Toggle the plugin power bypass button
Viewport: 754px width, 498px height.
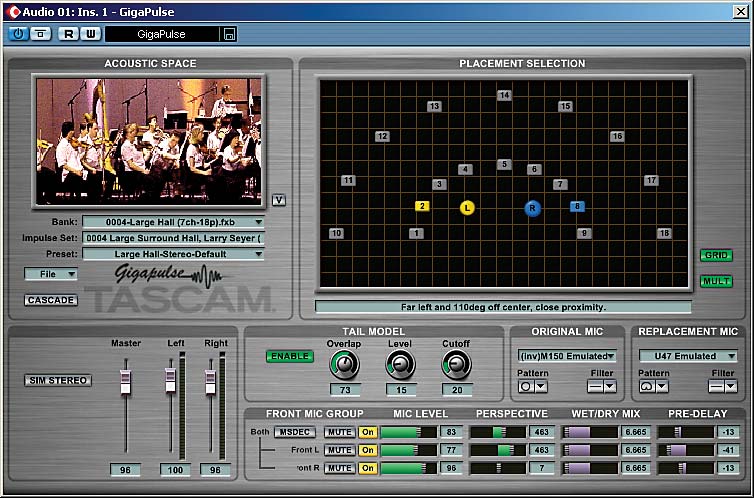coord(18,34)
